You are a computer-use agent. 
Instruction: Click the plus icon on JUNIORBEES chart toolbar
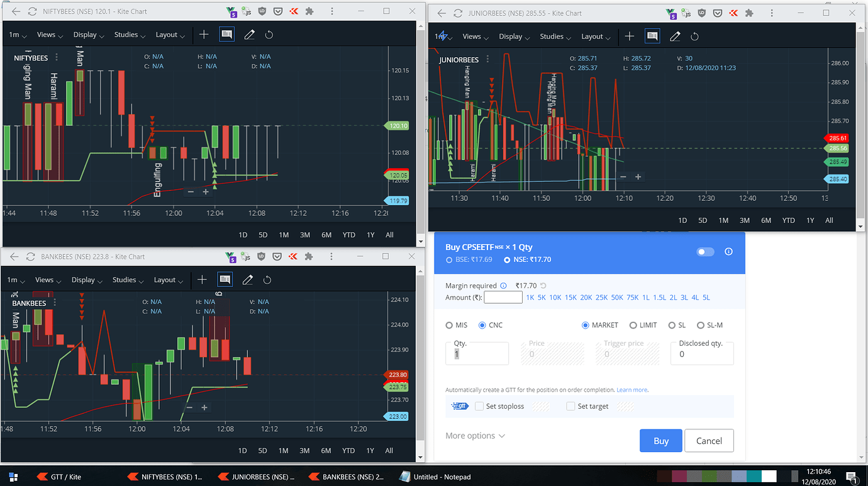coord(630,37)
